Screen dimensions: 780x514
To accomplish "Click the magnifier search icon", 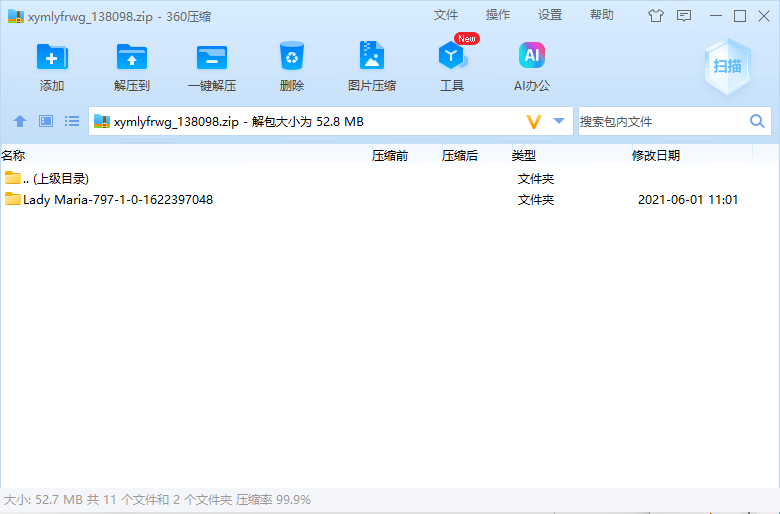I will 757,121.
